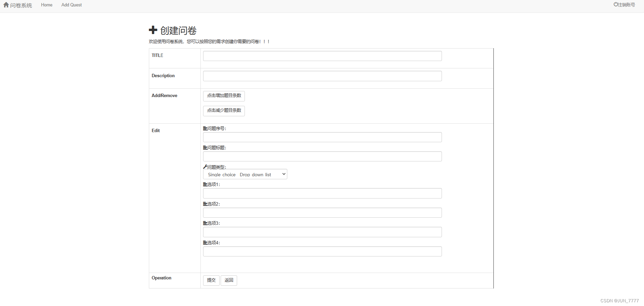Screen dimensions: 644x306
Task: Click the 提交 submit button
Action: pos(211,280)
